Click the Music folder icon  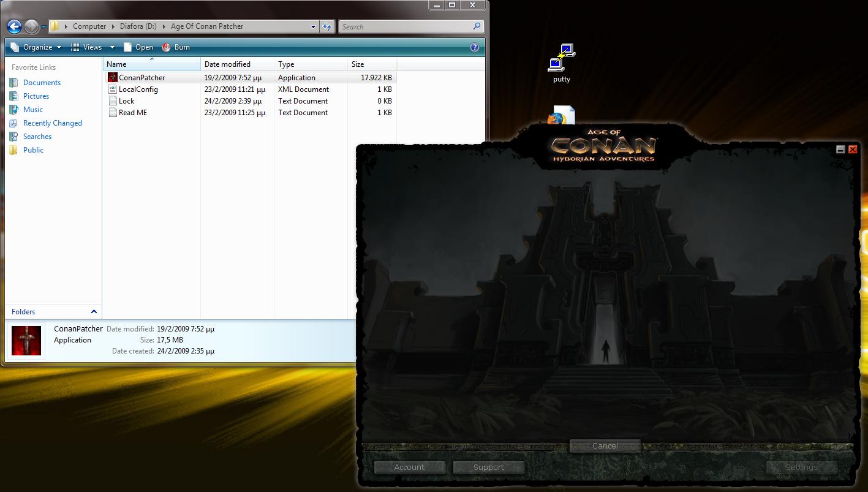pyautogui.click(x=14, y=110)
